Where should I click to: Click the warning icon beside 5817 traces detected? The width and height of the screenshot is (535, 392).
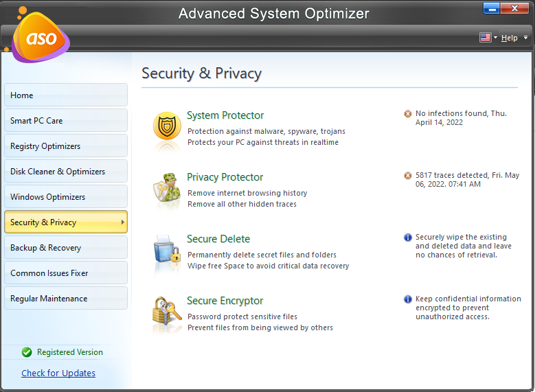(408, 175)
